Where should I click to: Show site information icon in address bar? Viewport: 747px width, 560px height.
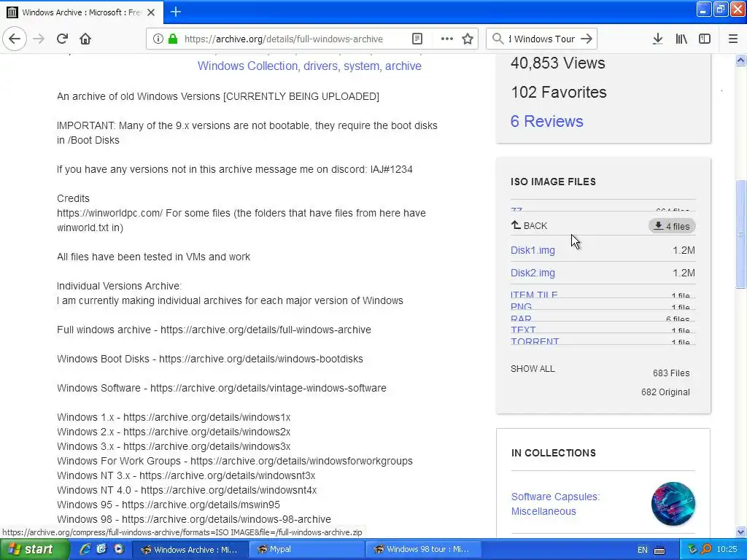click(x=158, y=39)
